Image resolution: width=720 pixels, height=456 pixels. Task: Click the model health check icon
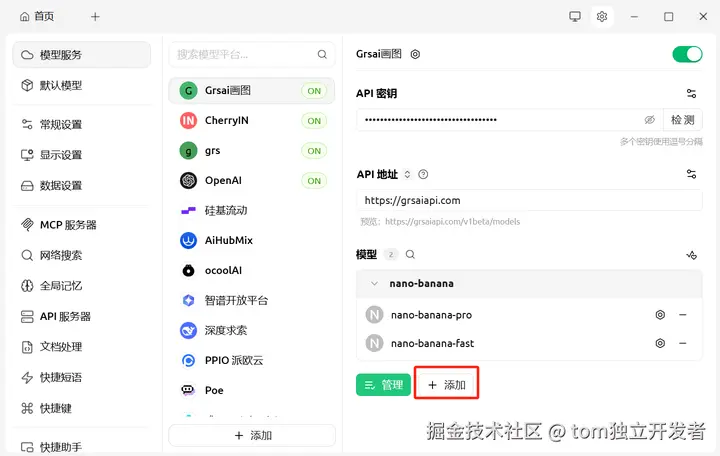pyautogui.click(x=692, y=255)
